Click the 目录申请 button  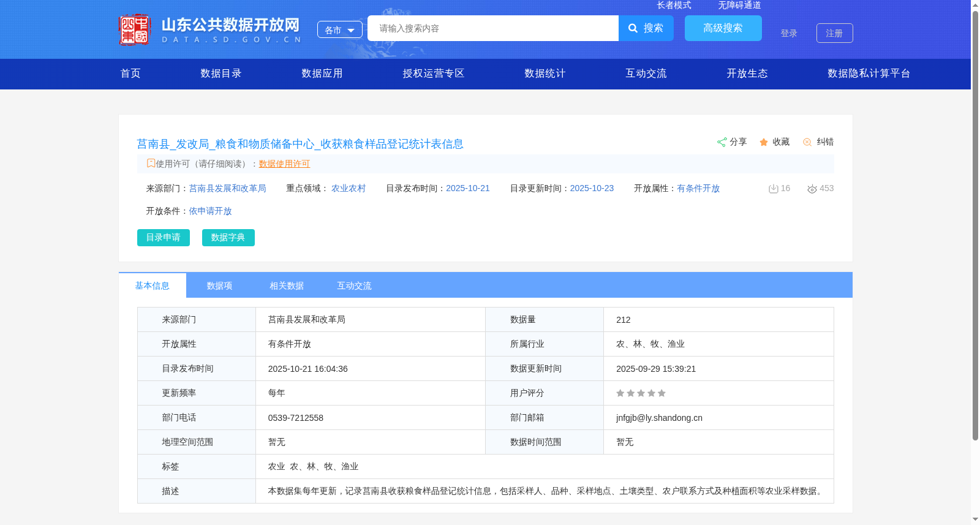pos(164,238)
